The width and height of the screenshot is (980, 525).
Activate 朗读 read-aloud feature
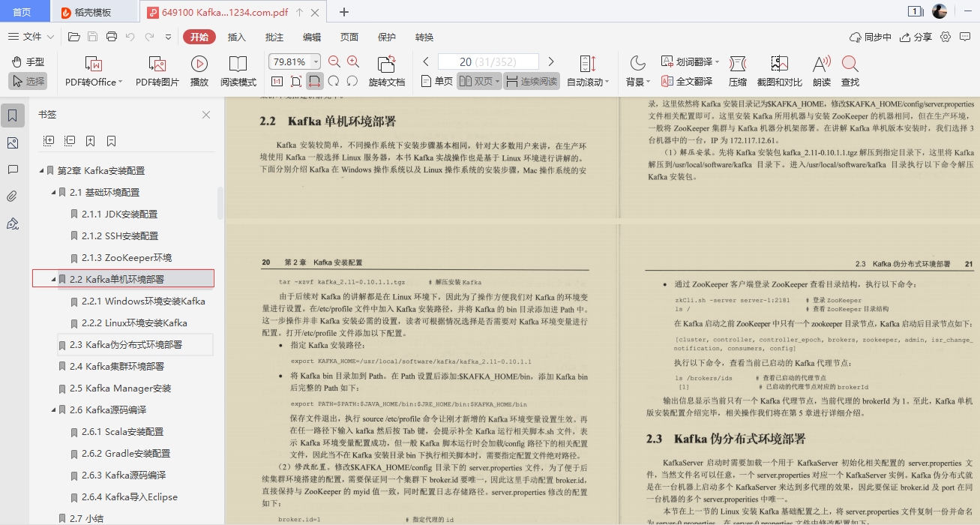pyautogui.click(x=821, y=70)
